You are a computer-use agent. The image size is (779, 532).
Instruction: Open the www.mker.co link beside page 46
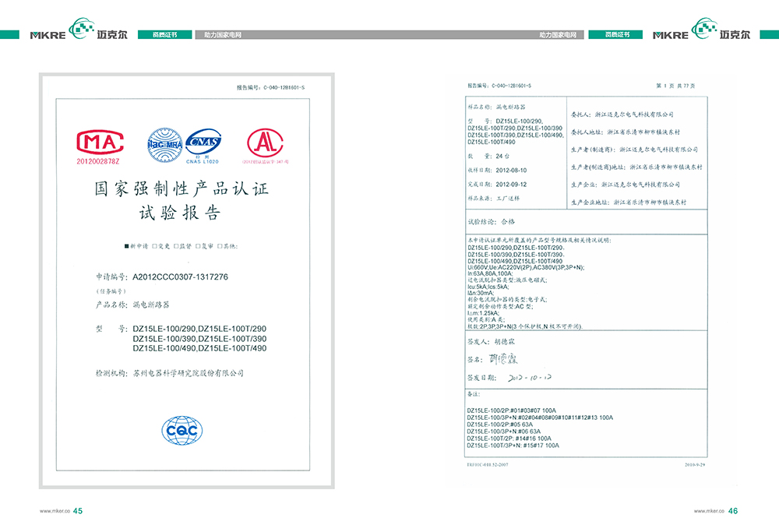[x=709, y=511]
